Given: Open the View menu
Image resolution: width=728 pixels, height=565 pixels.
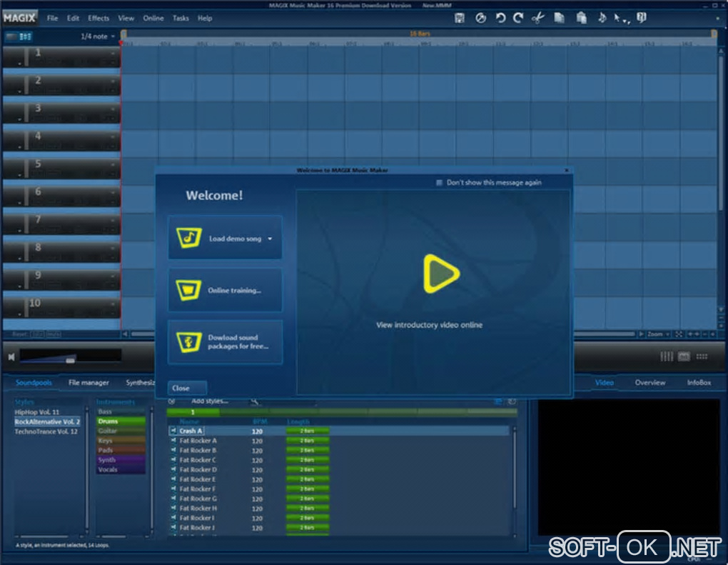Looking at the screenshot, I should coord(126,18).
